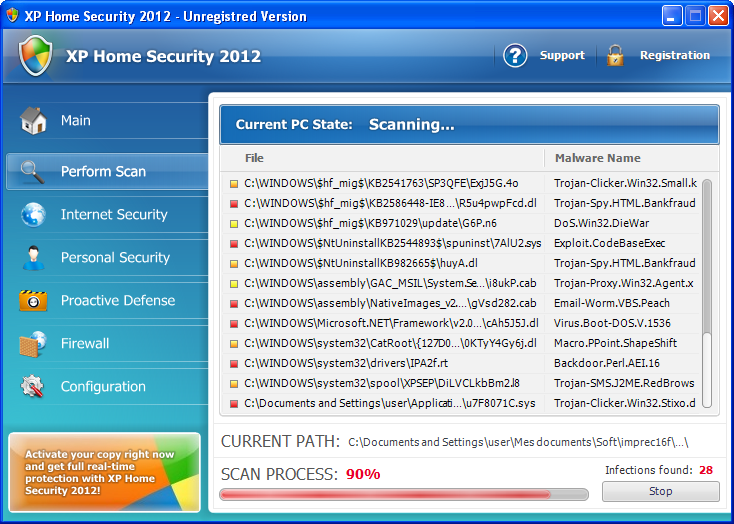Image resolution: width=734 pixels, height=524 pixels.
Task: Click the Support question mark icon
Action: coord(515,55)
